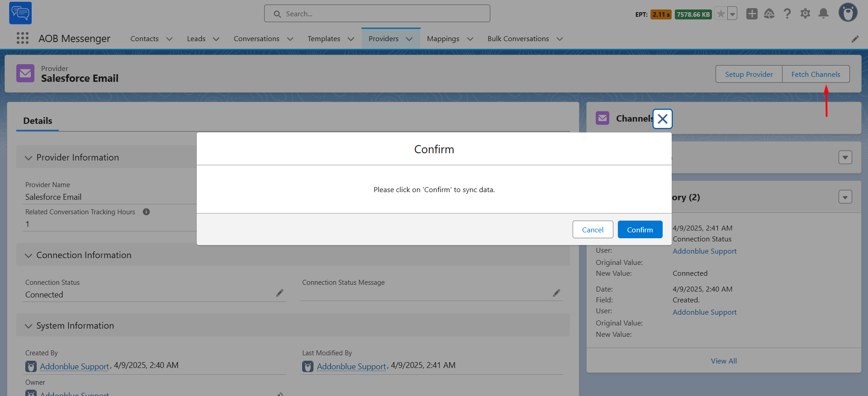Edit the Connection Status field pencil
The height and width of the screenshot is (396, 868).
coord(280,293)
